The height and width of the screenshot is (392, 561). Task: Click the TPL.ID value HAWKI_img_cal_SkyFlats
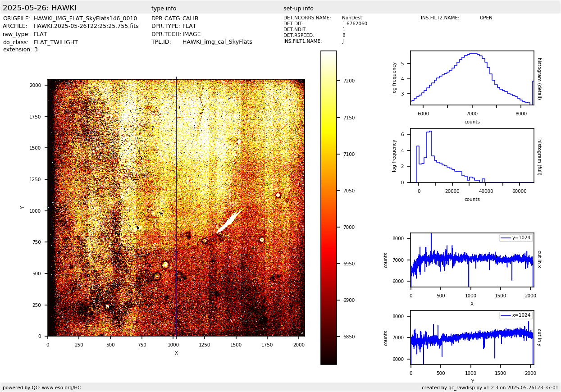coord(217,42)
